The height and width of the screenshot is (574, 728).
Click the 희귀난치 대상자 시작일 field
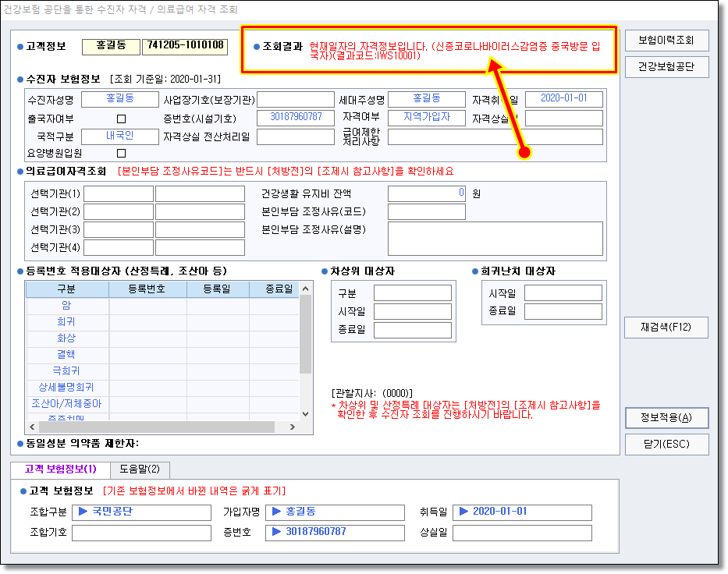563,293
